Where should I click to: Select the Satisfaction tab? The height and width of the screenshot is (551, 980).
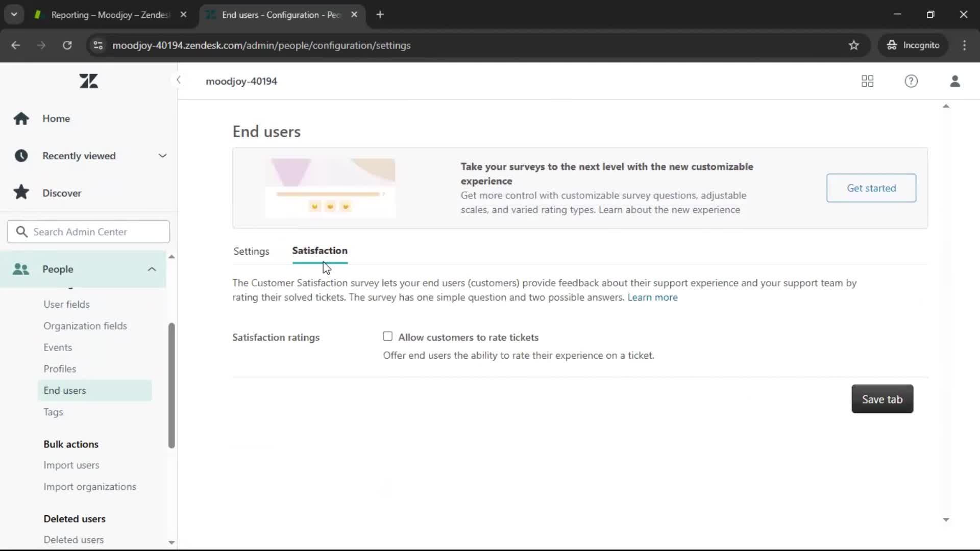(x=320, y=251)
